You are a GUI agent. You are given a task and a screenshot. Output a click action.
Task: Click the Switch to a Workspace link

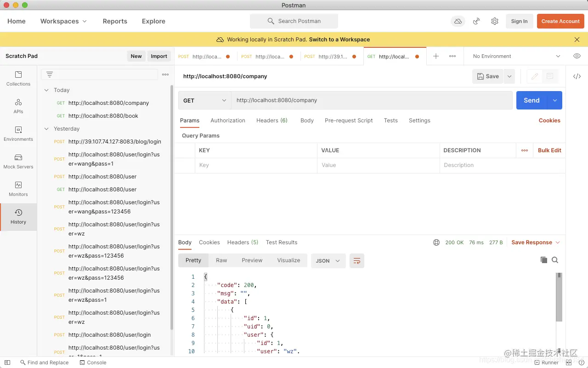pyautogui.click(x=339, y=40)
